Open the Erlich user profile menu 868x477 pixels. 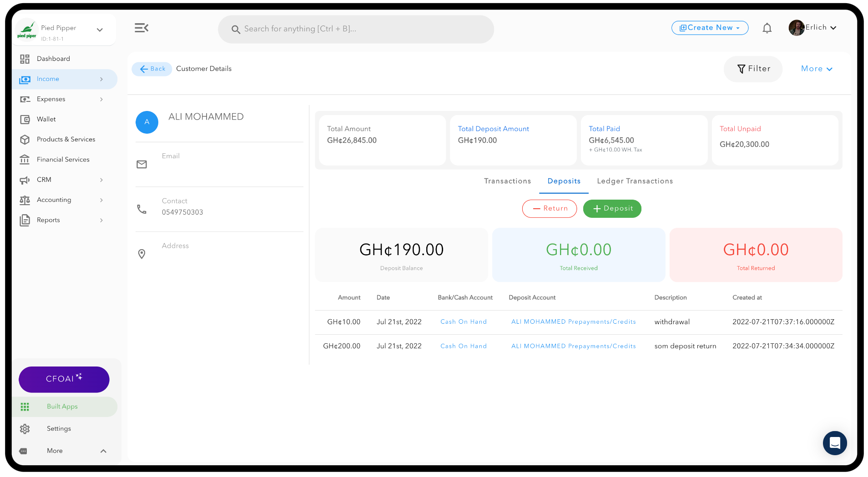pos(813,28)
